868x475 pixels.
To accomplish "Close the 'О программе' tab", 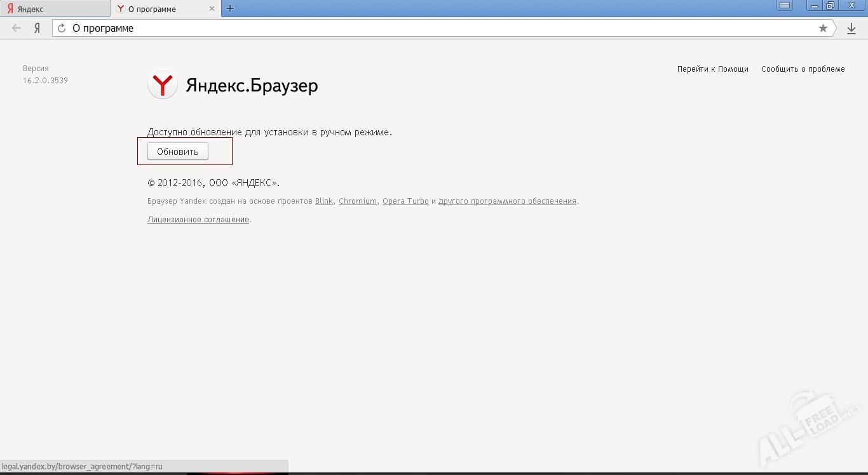I will (212, 9).
